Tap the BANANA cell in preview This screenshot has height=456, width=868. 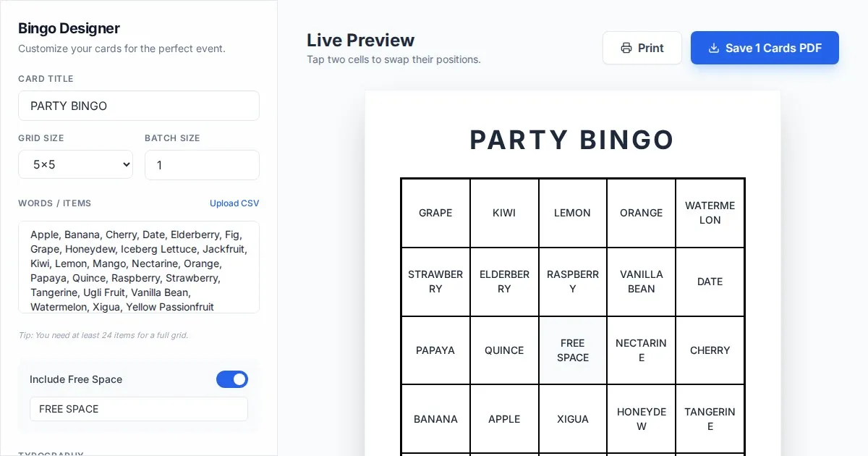(x=435, y=419)
